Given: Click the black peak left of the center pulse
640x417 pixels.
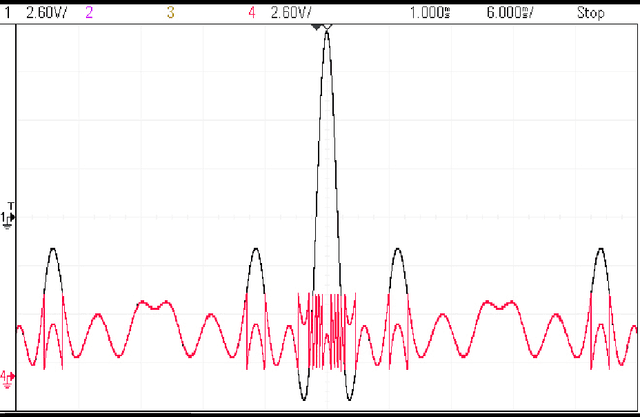Looking at the screenshot, I should 255,252.
